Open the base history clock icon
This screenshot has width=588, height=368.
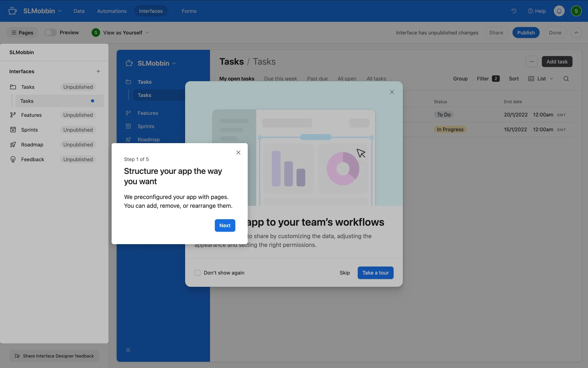[514, 11]
